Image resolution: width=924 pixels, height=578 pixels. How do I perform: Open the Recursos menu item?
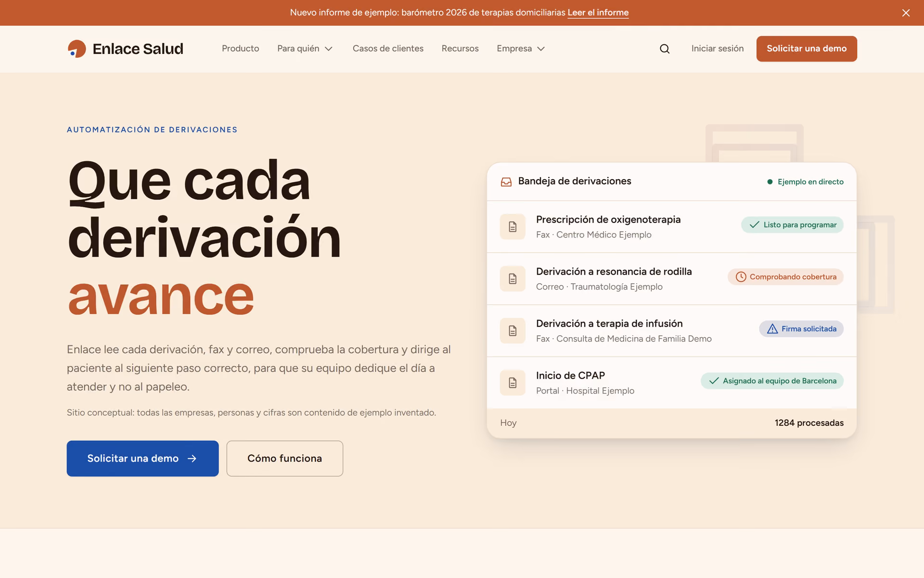point(460,49)
